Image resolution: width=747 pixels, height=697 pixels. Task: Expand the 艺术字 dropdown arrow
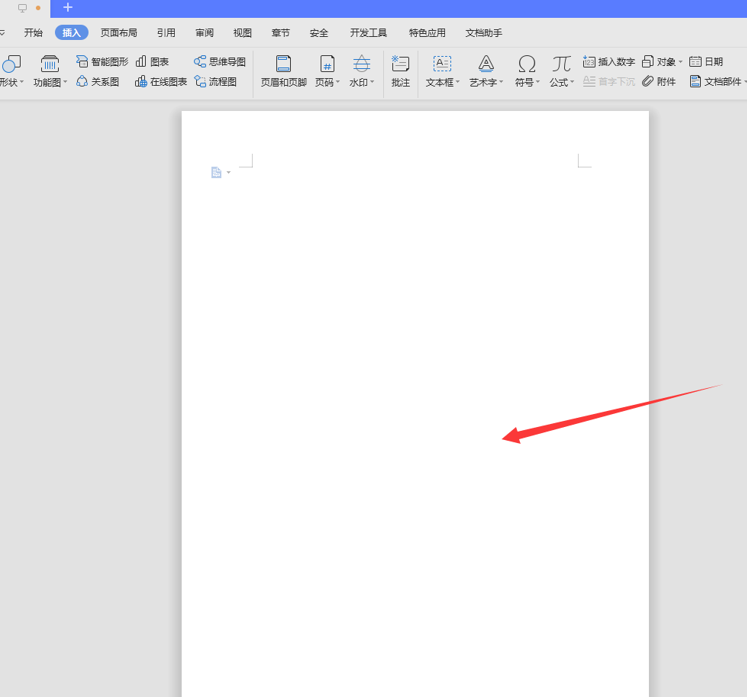[x=501, y=82]
